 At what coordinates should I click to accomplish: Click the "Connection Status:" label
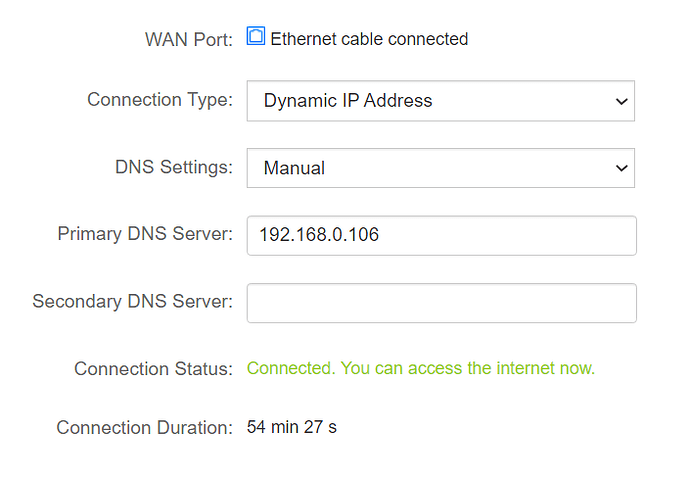click(x=153, y=369)
